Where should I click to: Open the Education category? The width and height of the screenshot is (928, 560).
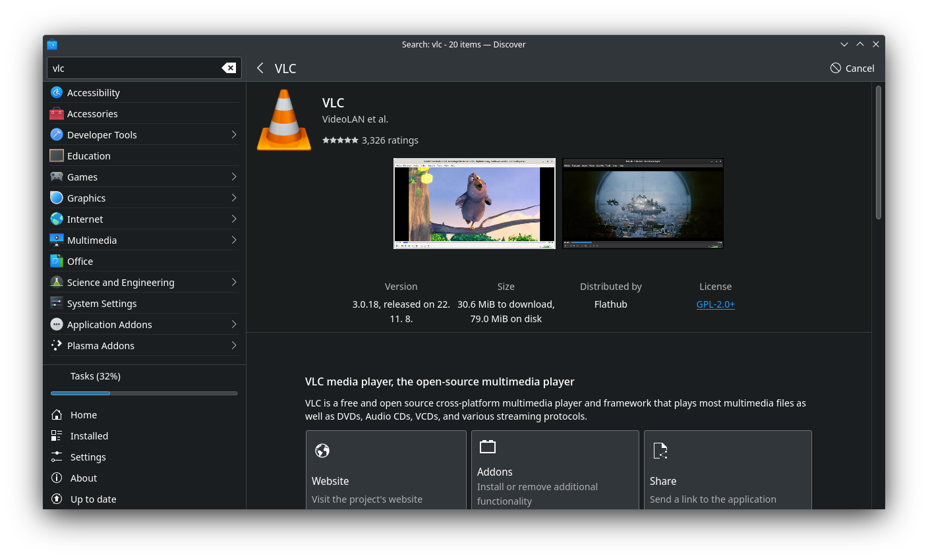click(144, 155)
